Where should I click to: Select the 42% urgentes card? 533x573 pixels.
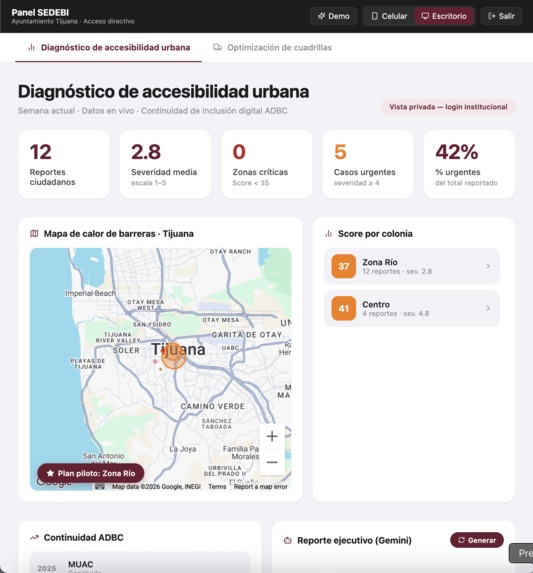pos(469,164)
